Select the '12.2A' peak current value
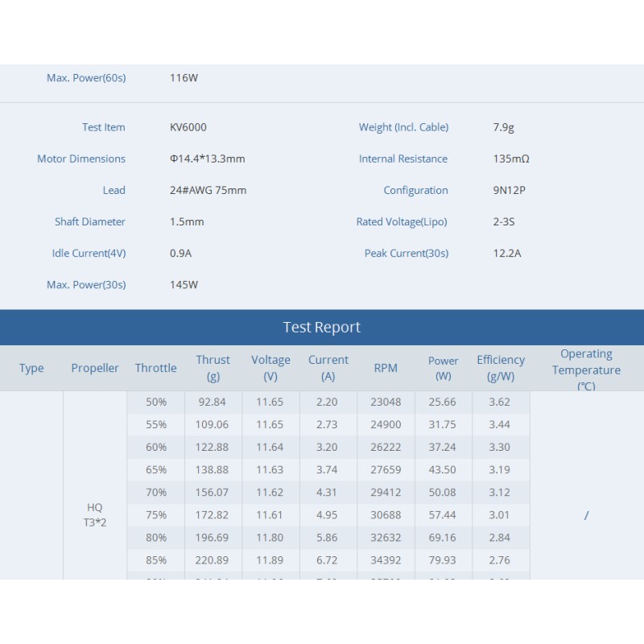Image resolution: width=644 pixels, height=644 pixels. (x=507, y=254)
